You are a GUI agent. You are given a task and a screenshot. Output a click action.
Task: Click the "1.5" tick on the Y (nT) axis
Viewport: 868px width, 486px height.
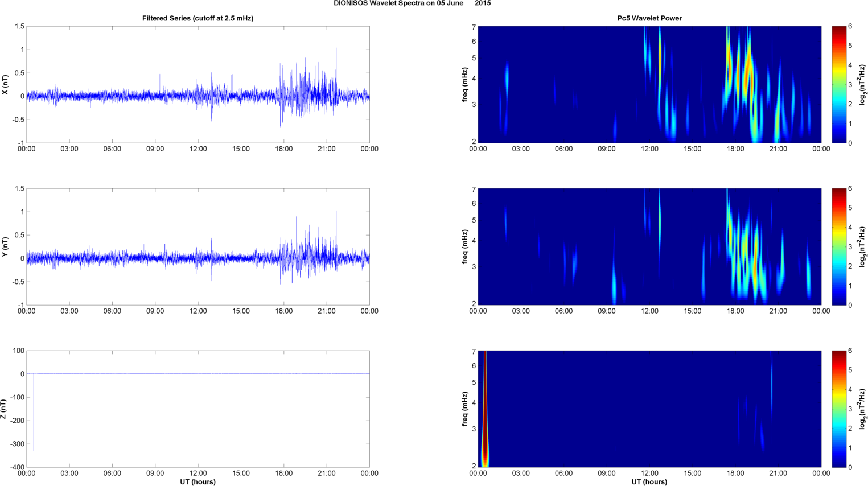point(20,188)
